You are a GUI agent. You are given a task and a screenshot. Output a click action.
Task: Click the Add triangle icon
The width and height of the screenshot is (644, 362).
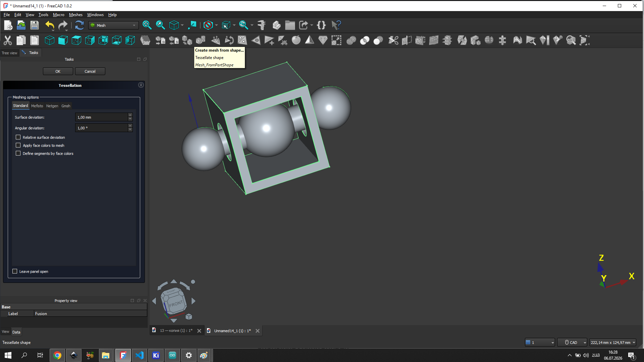pos(269,40)
